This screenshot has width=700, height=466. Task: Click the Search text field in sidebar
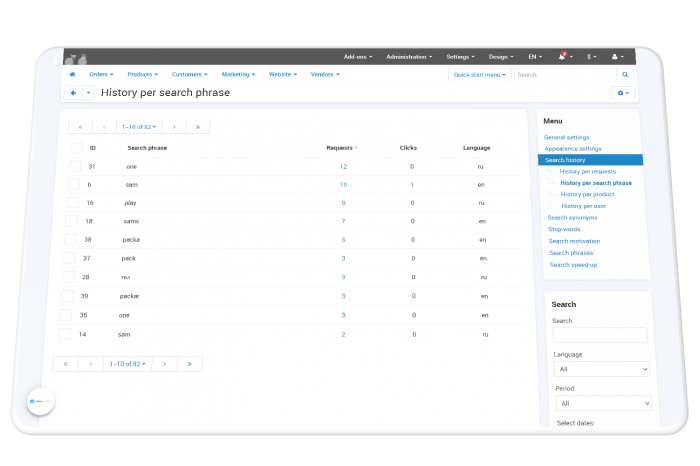point(600,335)
